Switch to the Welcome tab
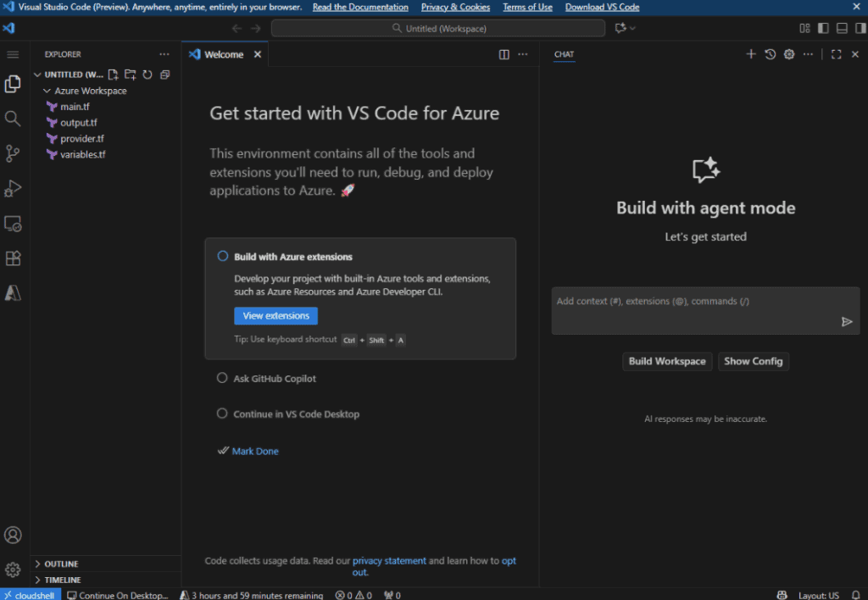 [x=224, y=54]
